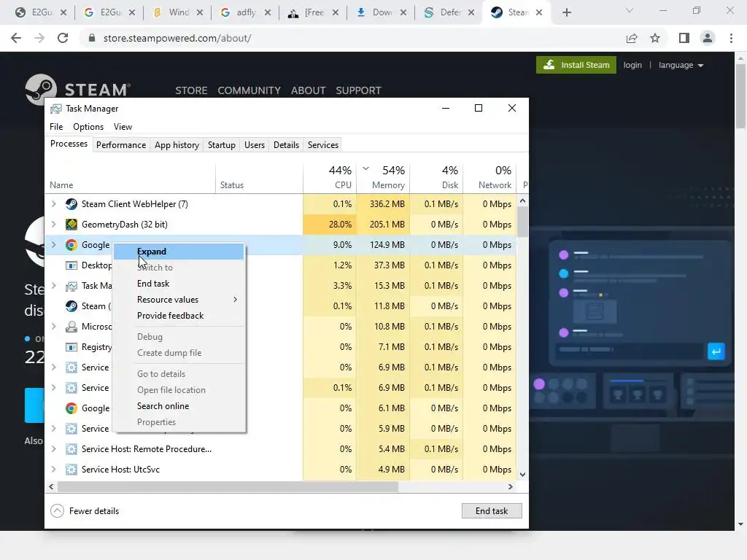747x560 pixels.
Task: Switch to the Startup tab
Action: pyautogui.click(x=222, y=145)
